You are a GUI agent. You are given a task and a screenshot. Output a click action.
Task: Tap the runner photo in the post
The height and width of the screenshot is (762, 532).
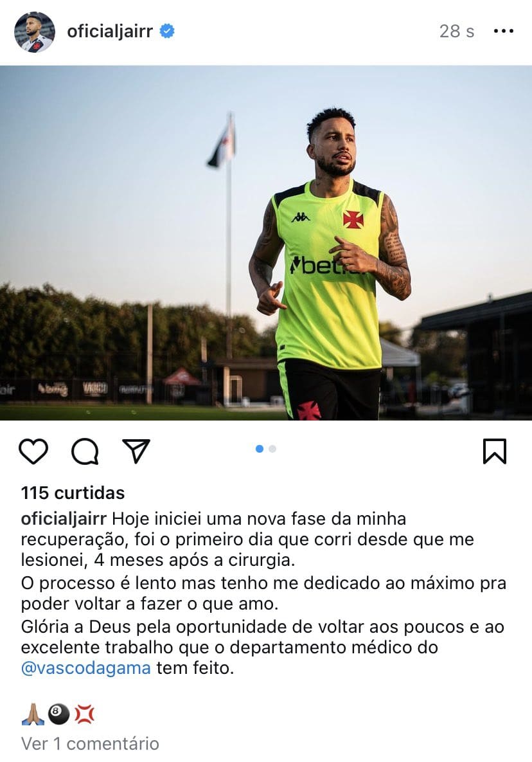(x=266, y=243)
